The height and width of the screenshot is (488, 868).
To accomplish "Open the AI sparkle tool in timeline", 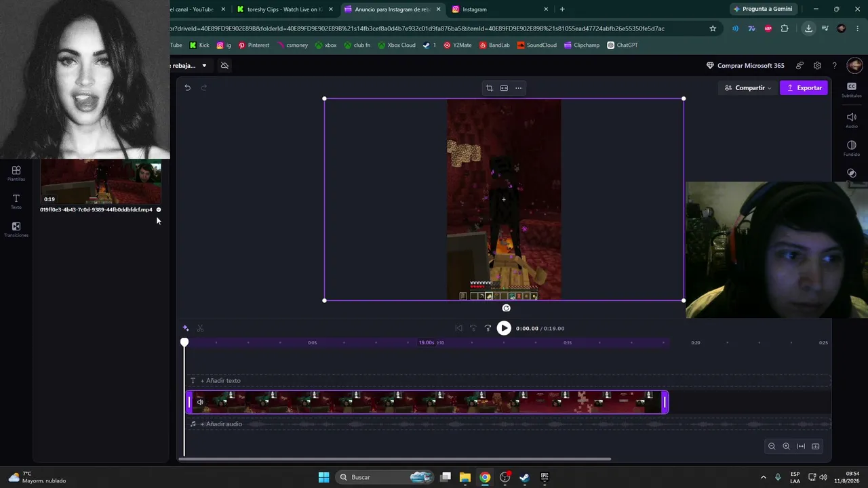I will coord(186,328).
